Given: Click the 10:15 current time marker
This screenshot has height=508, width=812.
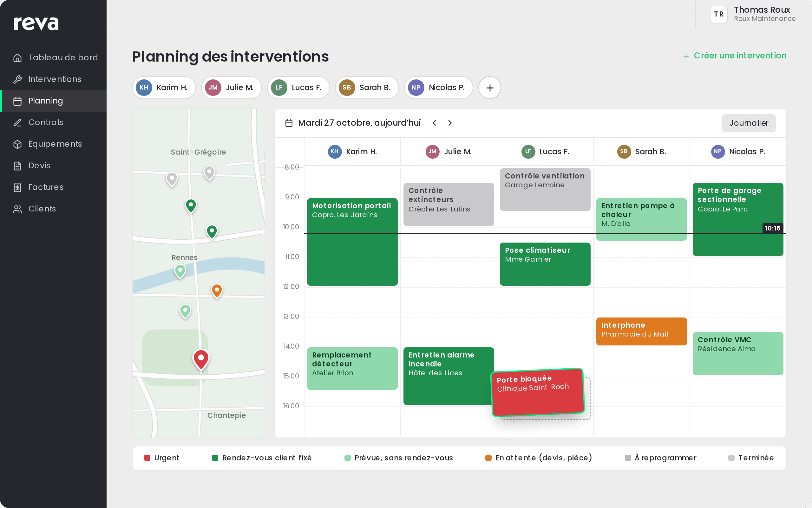Looking at the screenshot, I should [772, 229].
